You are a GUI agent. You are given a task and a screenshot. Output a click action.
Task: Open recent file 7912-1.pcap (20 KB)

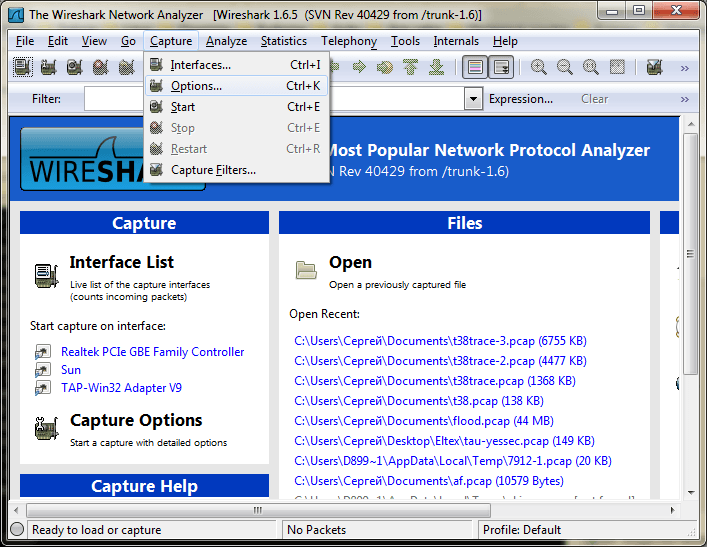(453, 461)
